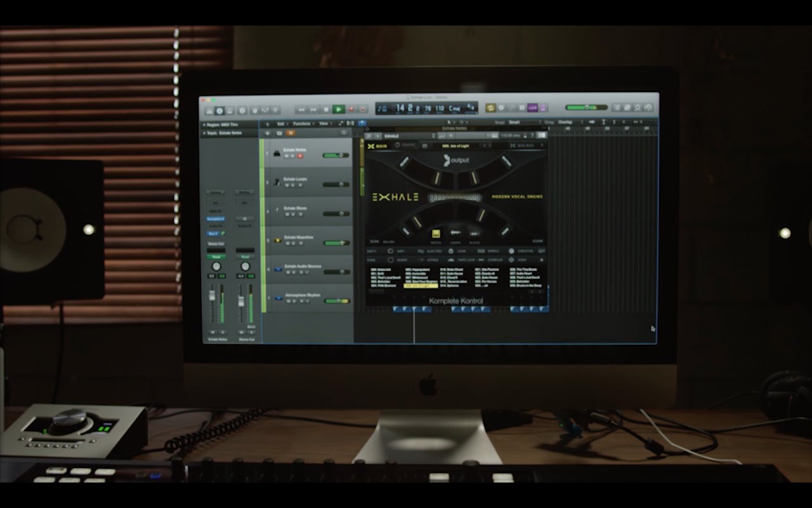Select the Notes mode icon in Exhale
The height and width of the screenshot is (508, 812).
point(436,234)
